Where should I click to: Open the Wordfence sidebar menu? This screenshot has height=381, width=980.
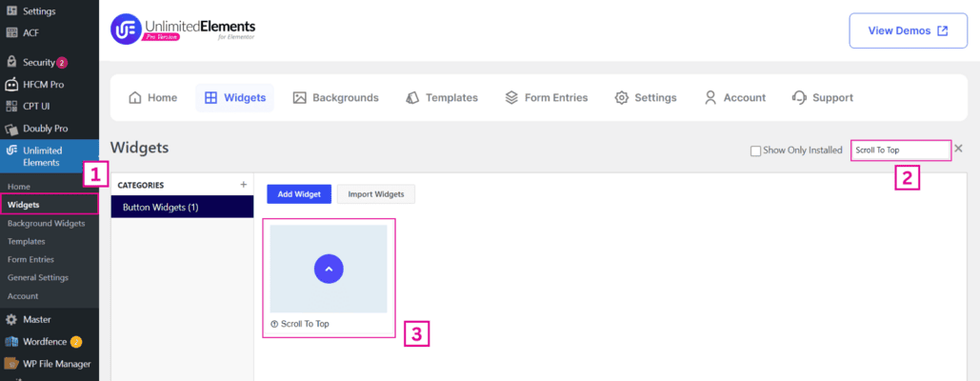tap(43, 341)
